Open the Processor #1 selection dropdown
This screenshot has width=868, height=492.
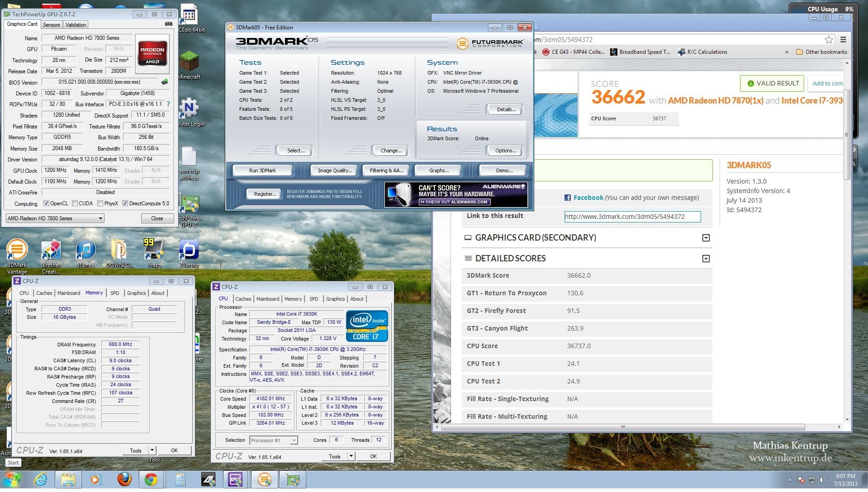pos(273,440)
